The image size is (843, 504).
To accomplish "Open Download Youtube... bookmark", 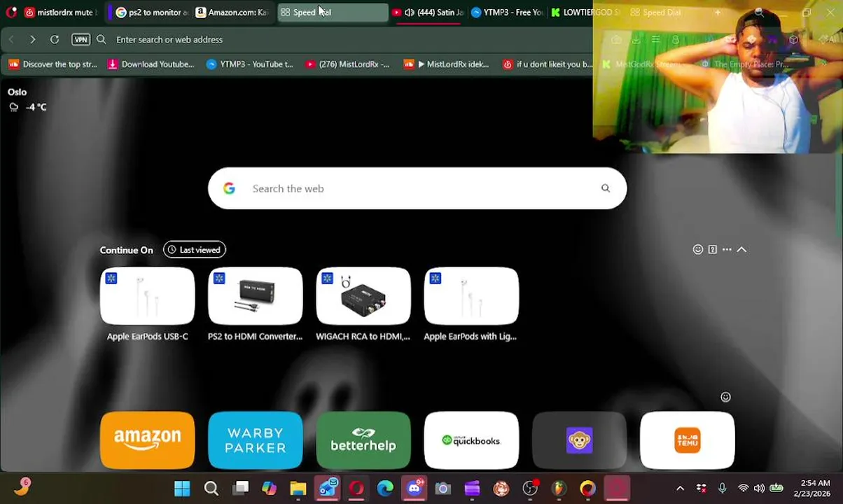I will [x=151, y=64].
